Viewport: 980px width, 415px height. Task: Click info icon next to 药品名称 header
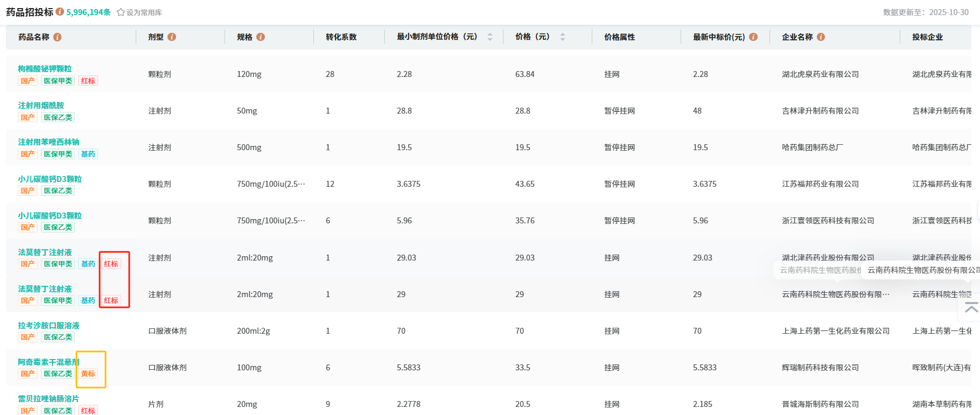point(58,37)
